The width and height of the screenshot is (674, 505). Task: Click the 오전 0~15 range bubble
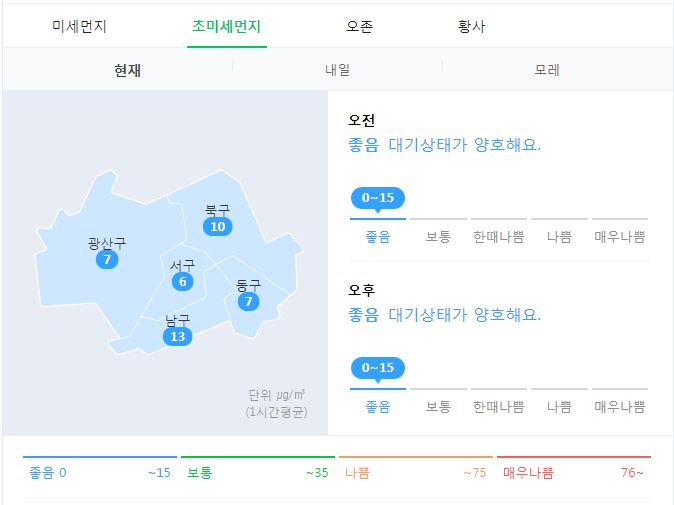point(378,198)
